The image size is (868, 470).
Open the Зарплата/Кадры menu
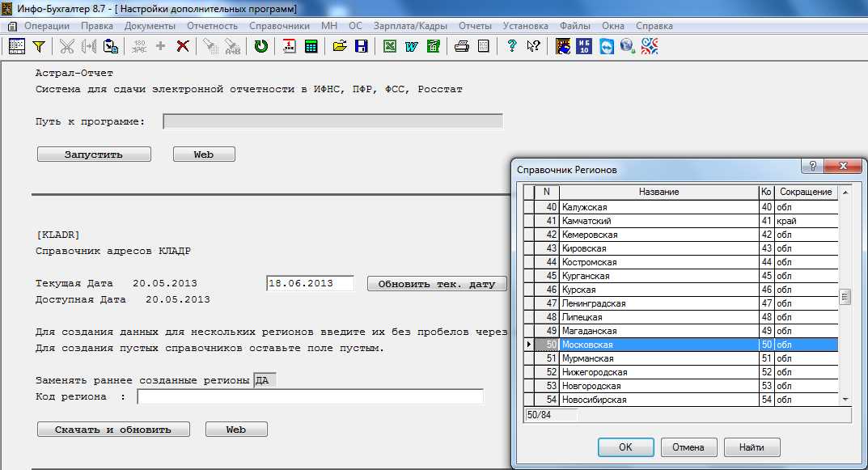click(x=410, y=26)
